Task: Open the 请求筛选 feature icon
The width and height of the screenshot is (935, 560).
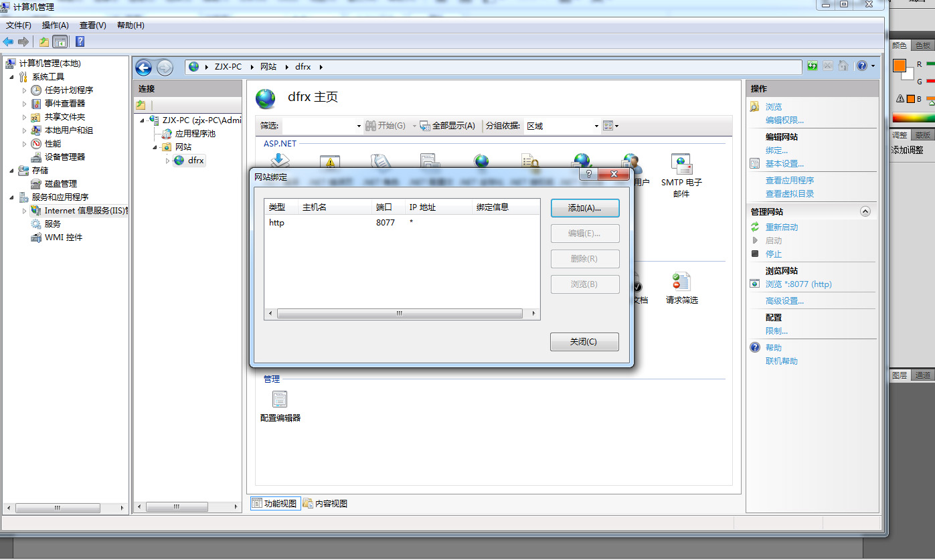Action: [681, 282]
